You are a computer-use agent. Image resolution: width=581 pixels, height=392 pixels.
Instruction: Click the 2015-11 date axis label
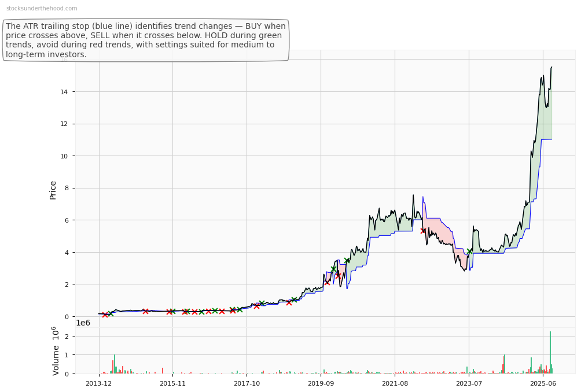coord(172,383)
